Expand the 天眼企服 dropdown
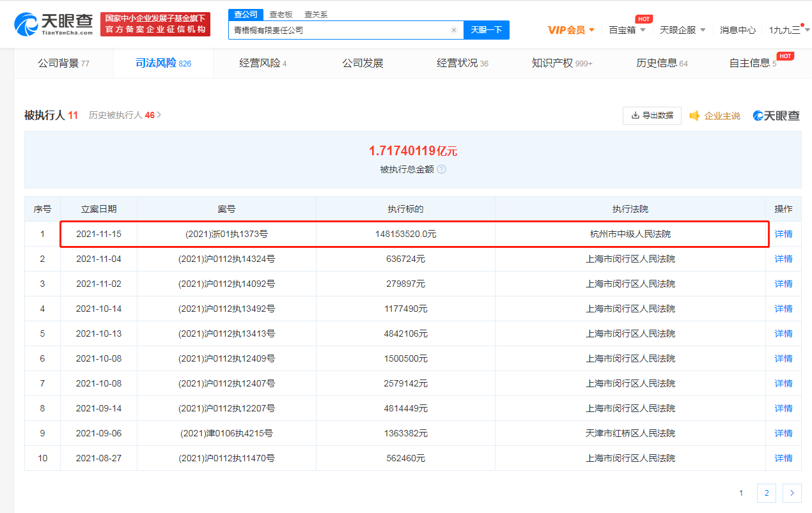This screenshot has width=812, height=513. pos(682,30)
